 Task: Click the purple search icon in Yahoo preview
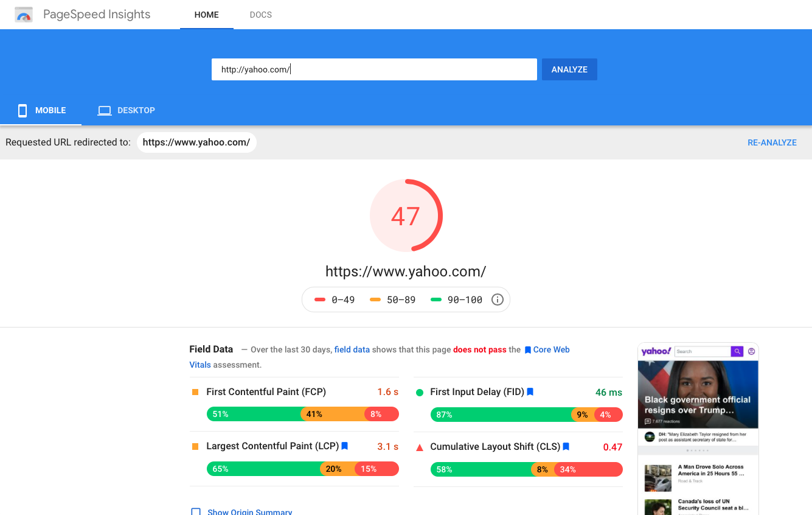coord(737,351)
